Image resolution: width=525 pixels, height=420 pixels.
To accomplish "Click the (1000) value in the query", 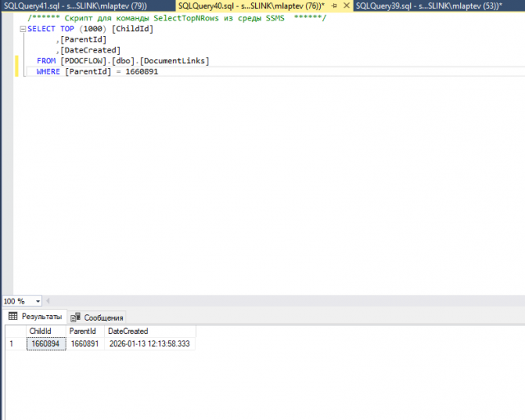I will coord(93,29).
